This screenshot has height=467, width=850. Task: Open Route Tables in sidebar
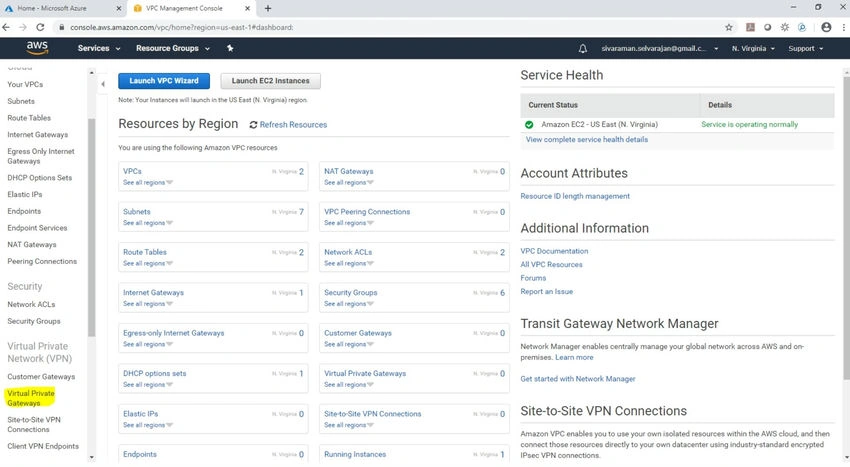coord(29,118)
